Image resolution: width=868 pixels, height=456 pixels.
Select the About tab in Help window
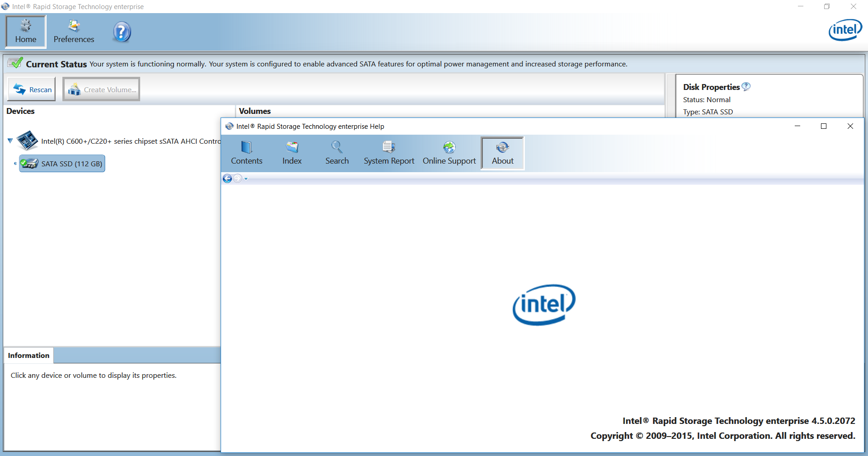click(x=503, y=153)
